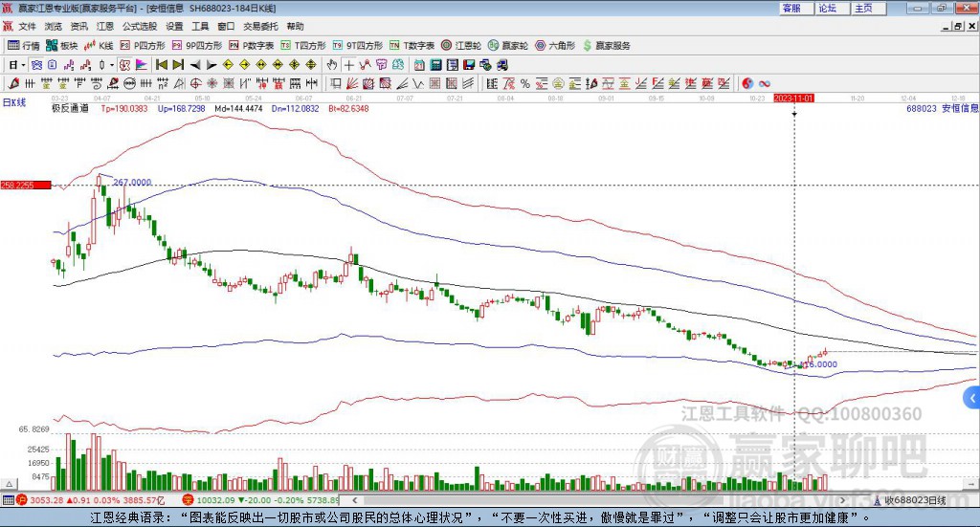Open the 9T四方形 tool

click(x=358, y=46)
